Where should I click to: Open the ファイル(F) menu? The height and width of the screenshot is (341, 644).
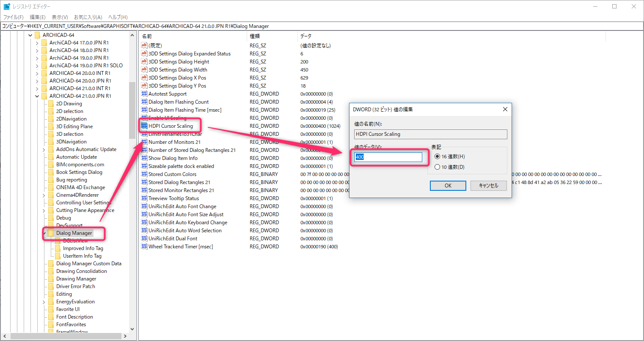pyautogui.click(x=14, y=17)
